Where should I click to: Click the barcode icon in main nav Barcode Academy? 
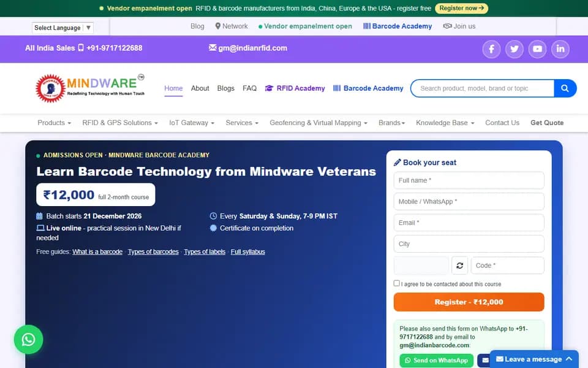(337, 88)
